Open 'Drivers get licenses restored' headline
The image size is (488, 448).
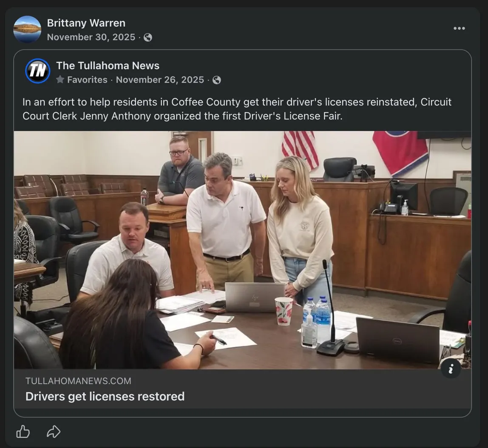(x=105, y=396)
